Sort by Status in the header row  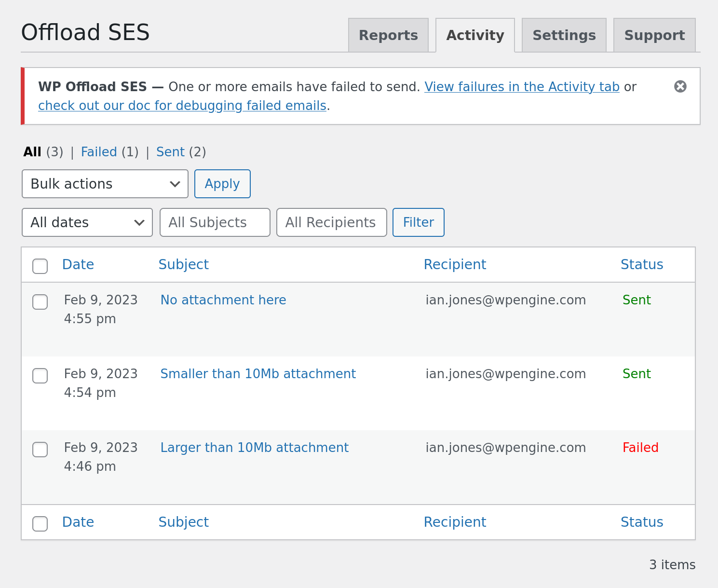click(642, 264)
